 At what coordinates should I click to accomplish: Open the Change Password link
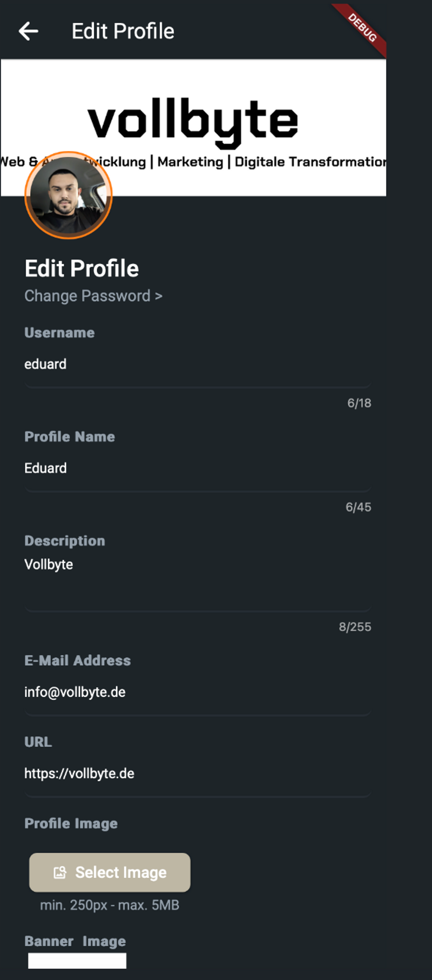click(93, 296)
